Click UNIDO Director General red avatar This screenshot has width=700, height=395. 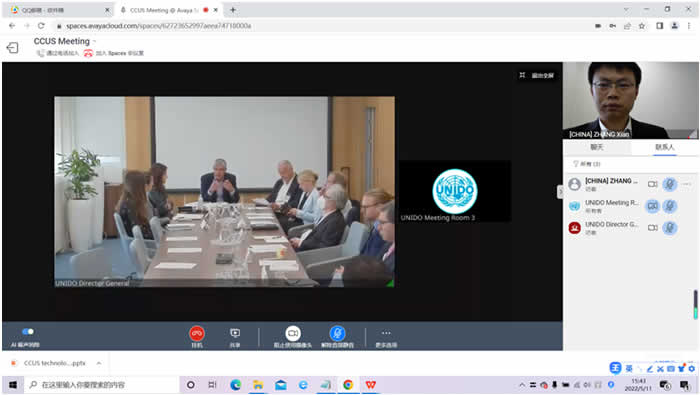[x=575, y=228]
